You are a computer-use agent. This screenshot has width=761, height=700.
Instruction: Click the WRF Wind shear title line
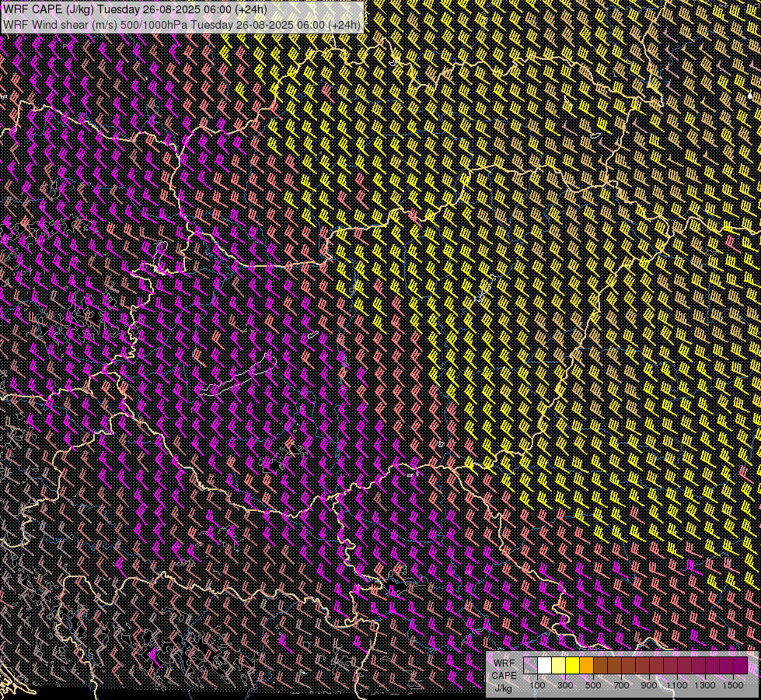pos(182,25)
